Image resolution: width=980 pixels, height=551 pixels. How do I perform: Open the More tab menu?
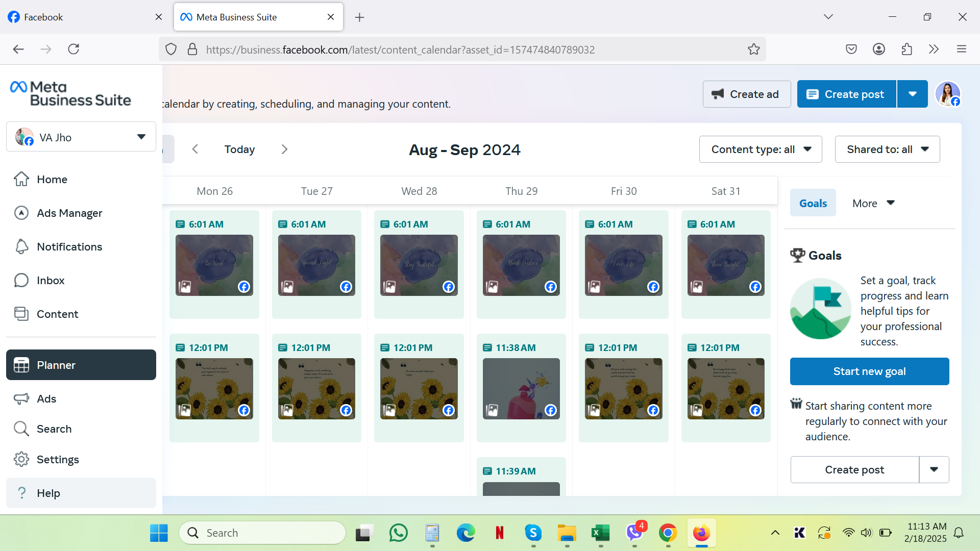coord(873,203)
